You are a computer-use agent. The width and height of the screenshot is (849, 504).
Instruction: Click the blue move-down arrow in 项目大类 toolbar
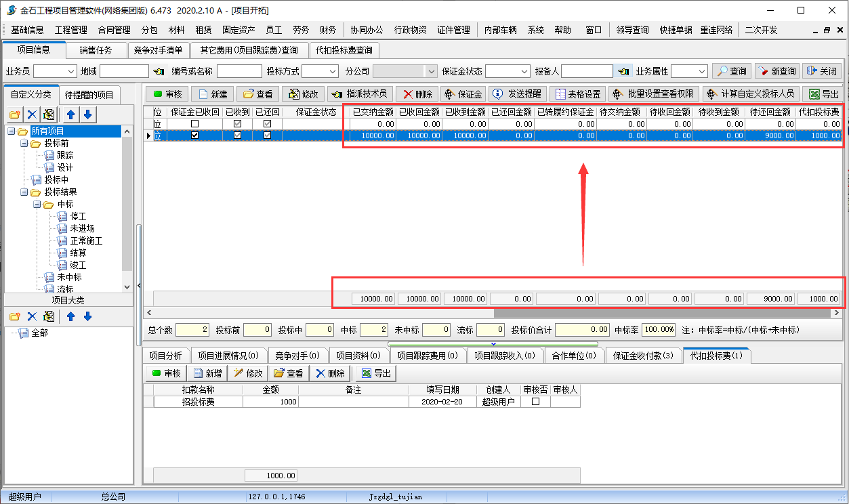click(x=87, y=316)
